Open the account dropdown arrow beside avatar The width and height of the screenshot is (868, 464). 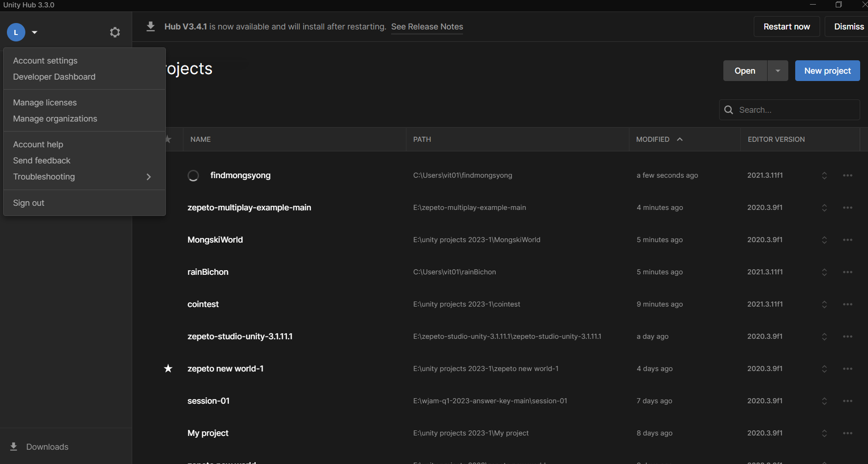pos(35,32)
